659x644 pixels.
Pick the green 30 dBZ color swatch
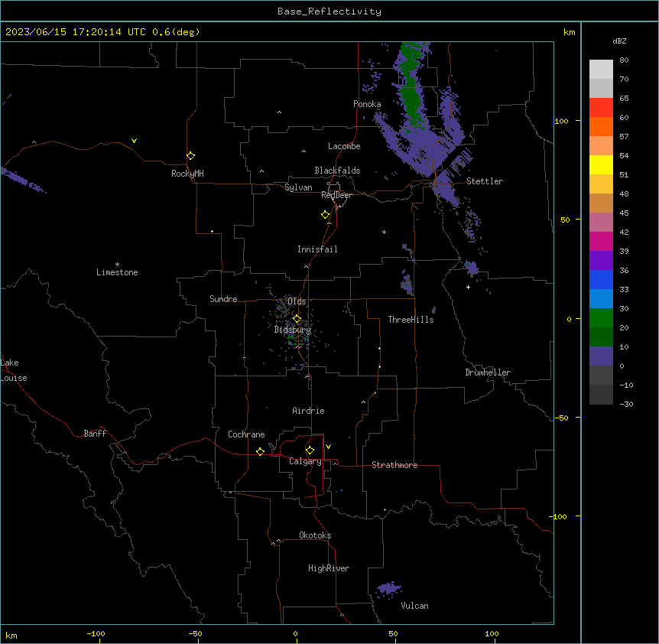tap(601, 318)
